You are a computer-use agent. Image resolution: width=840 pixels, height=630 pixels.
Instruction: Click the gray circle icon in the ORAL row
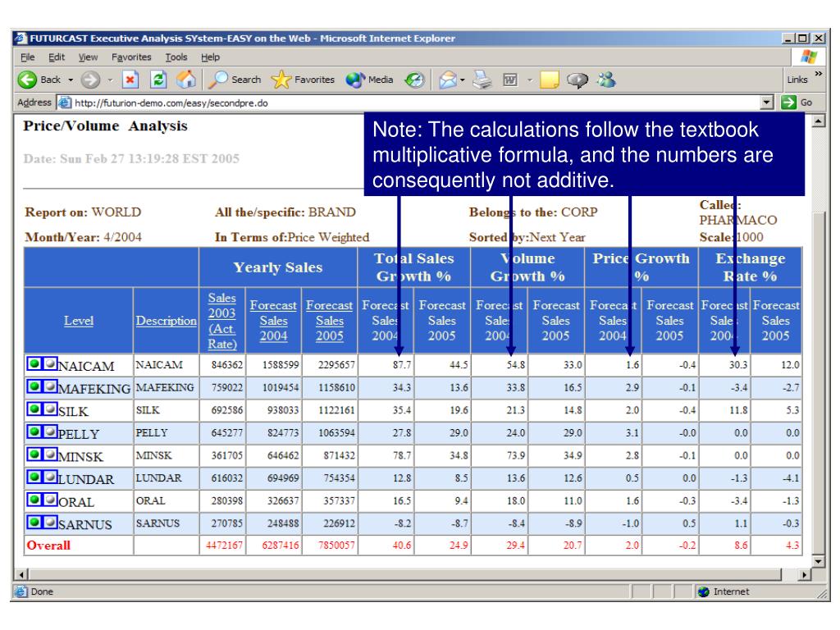pyautogui.click(x=50, y=500)
